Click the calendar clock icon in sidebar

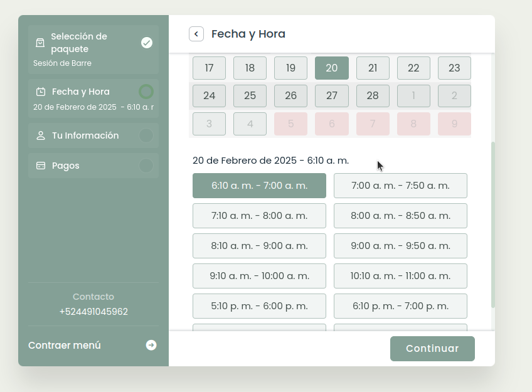tap(41, 92)
